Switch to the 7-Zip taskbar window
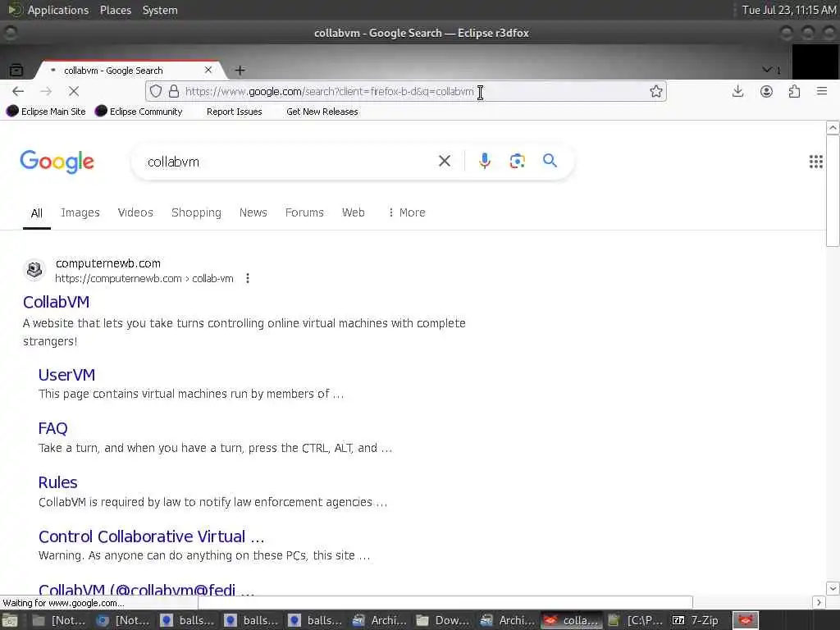Image resolution: width=840 pixels, height=630 pixels. 696,620
